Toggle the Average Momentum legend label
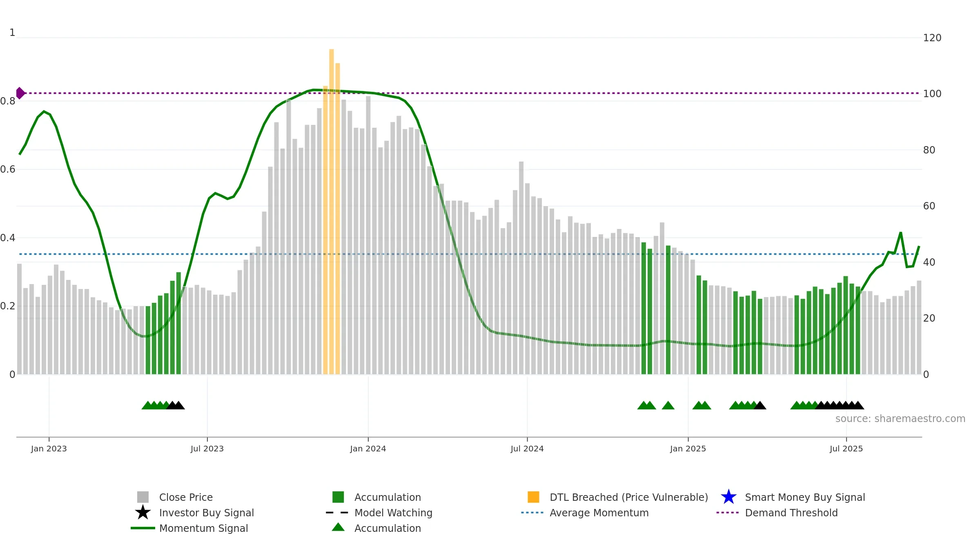Screen dimensions: 980x551 pyautogui.click(x=599, y=513)
